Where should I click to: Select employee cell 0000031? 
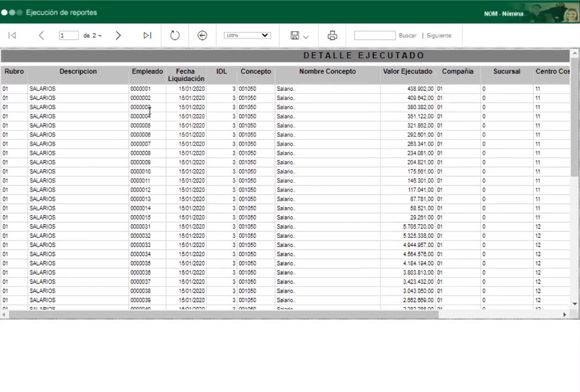[140, 227]
